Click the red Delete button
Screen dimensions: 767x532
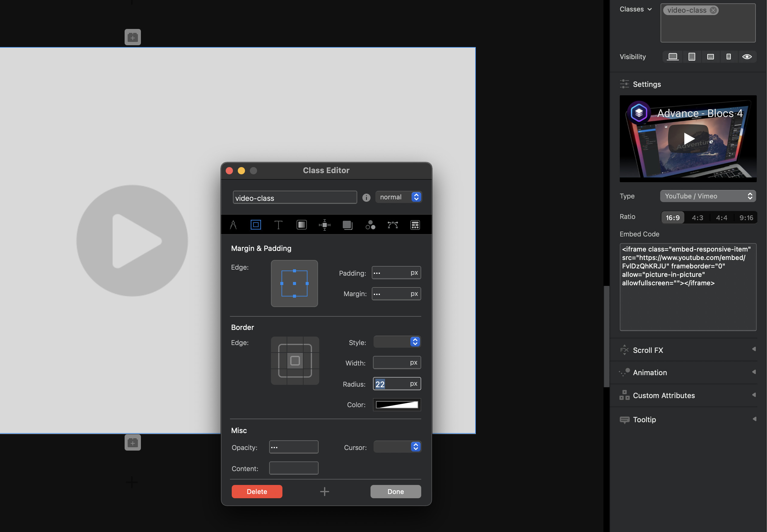coord(257,491)
